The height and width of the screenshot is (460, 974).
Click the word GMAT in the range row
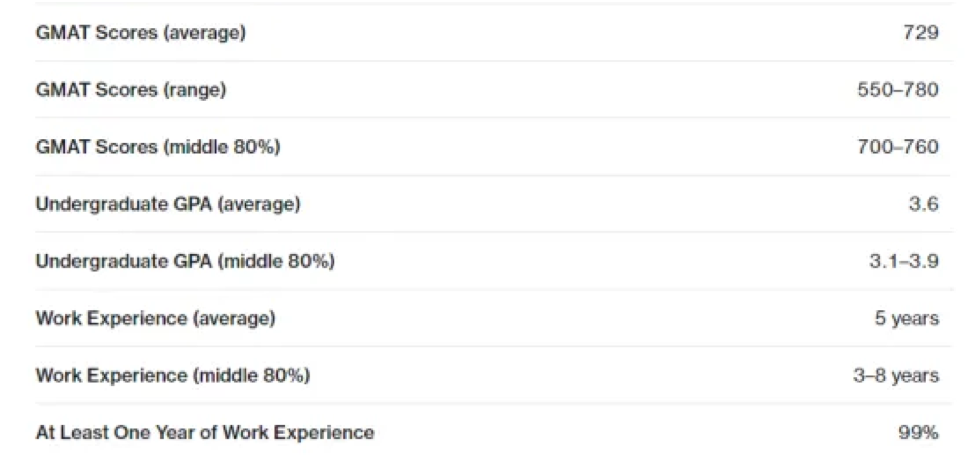pos(62,90)
